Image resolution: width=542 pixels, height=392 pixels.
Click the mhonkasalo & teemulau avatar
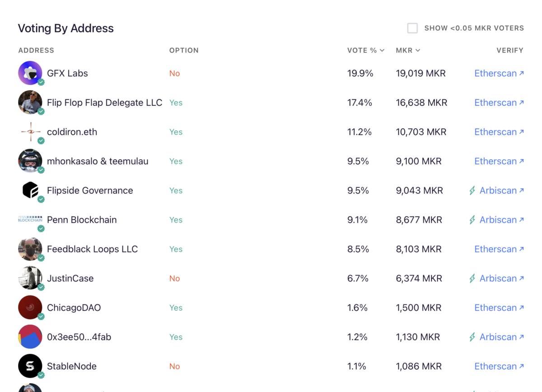tap(30, 161)
